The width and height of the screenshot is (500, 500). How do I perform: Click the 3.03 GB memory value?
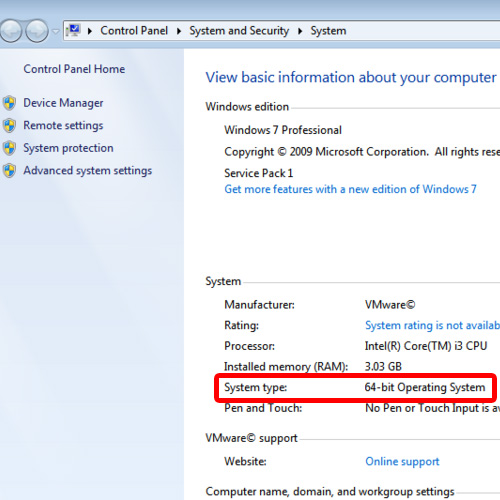[383, 367]
